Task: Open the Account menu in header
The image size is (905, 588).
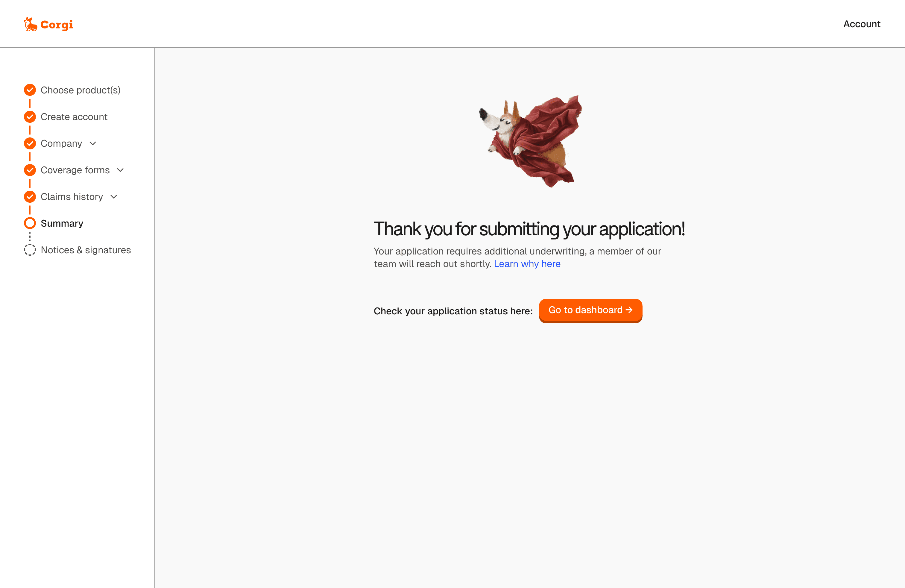Action: (x=862, y=24)
